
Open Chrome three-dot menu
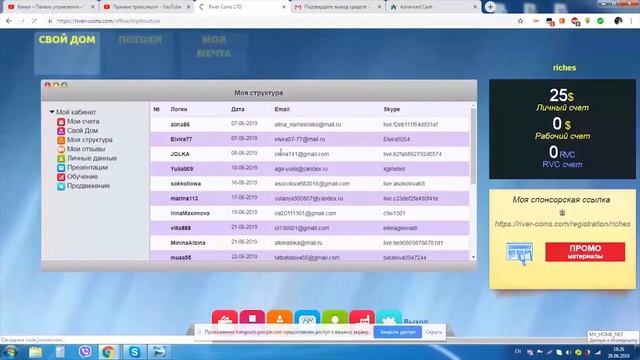pyautogui.click(x=631, y=21)
